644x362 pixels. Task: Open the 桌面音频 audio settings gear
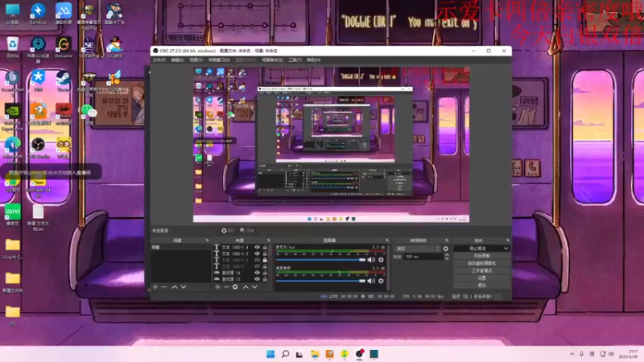(381, 281)
